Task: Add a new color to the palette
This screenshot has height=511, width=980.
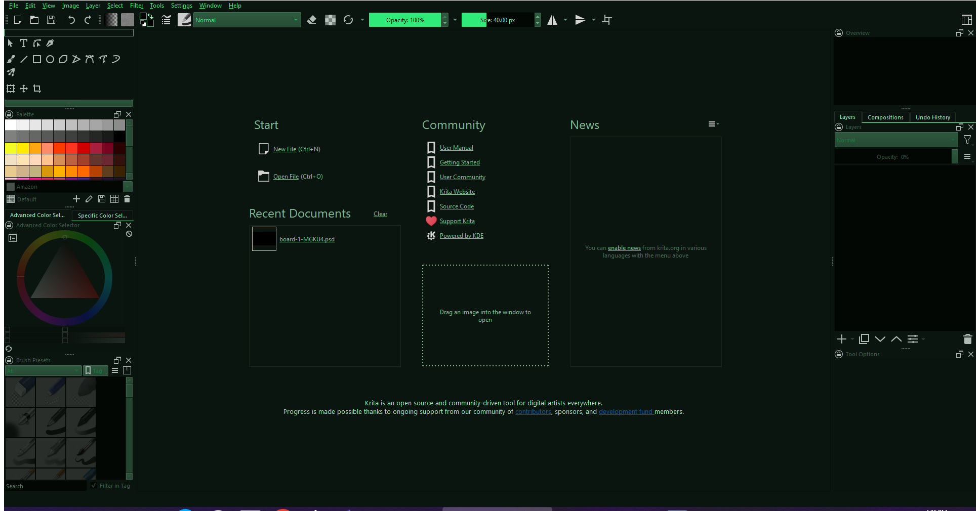Action: pos(76,199)
